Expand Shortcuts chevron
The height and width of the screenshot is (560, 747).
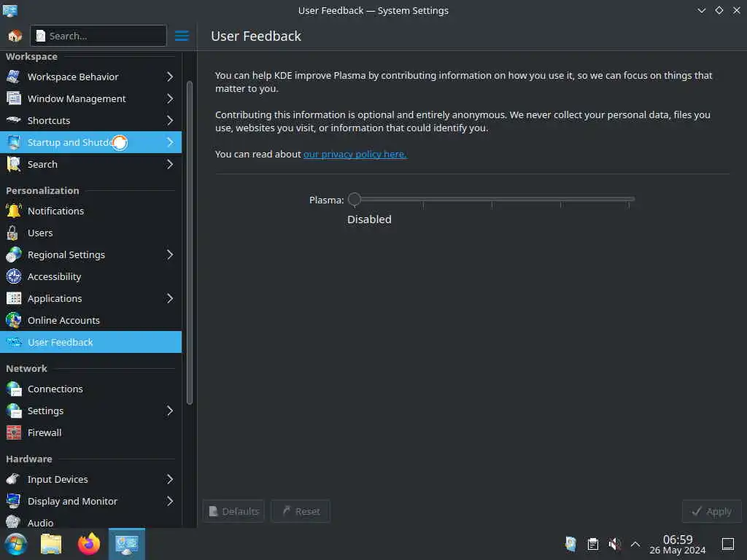coord(169,120)
